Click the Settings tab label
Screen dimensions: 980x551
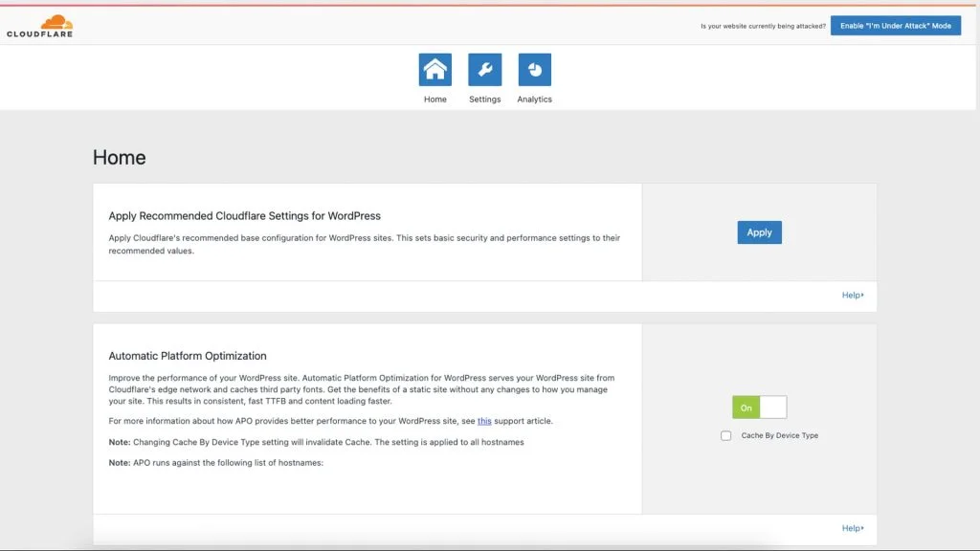tap(485, 99)
